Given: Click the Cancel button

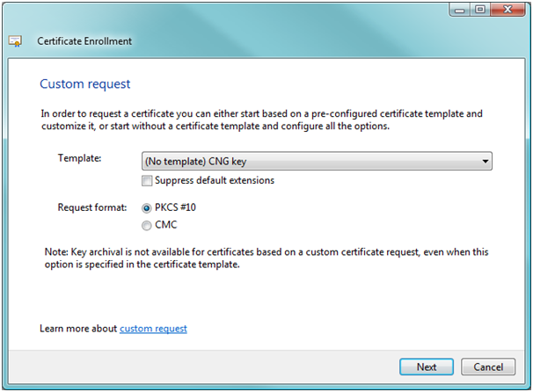Looking at the screenshot, I should coord(488,367).
